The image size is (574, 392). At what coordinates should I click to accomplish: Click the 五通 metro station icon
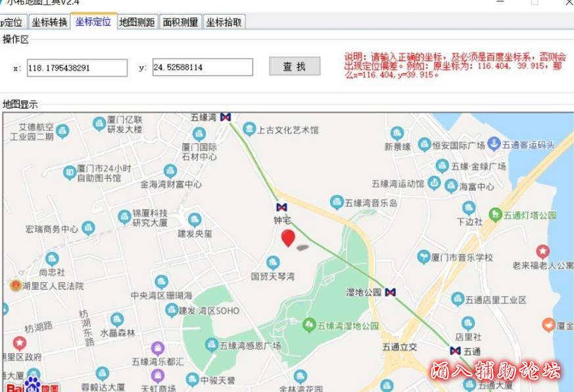point(456,351)
